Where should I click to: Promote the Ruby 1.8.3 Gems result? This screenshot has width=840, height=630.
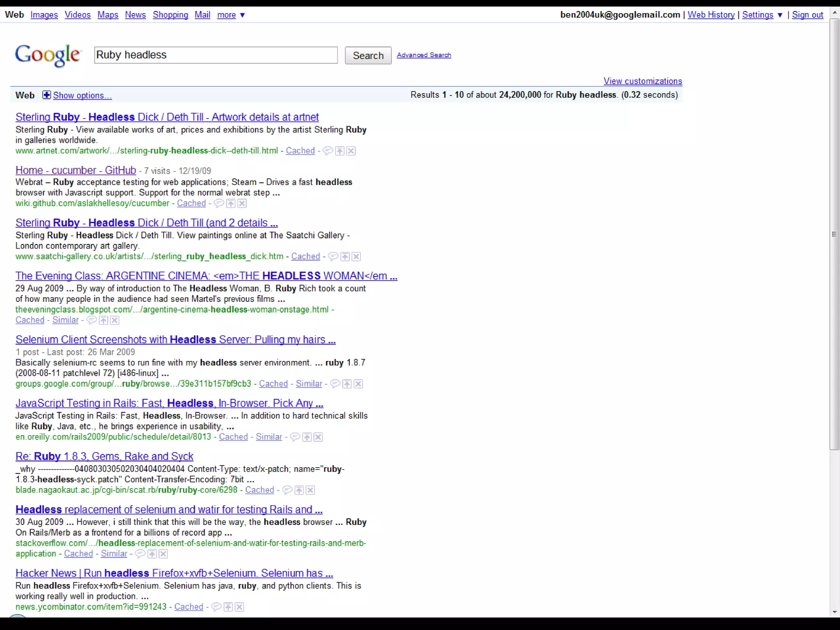299,490
